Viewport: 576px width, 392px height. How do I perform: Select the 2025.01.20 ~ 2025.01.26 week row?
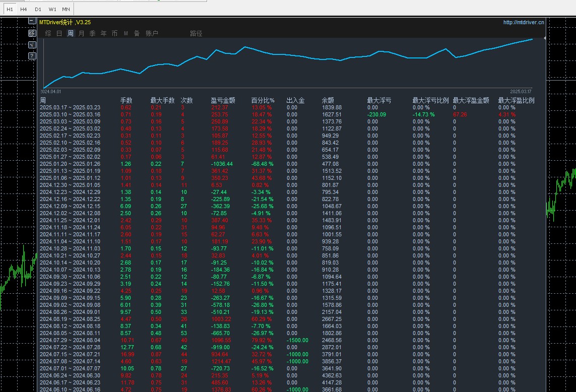click(70, 164)
